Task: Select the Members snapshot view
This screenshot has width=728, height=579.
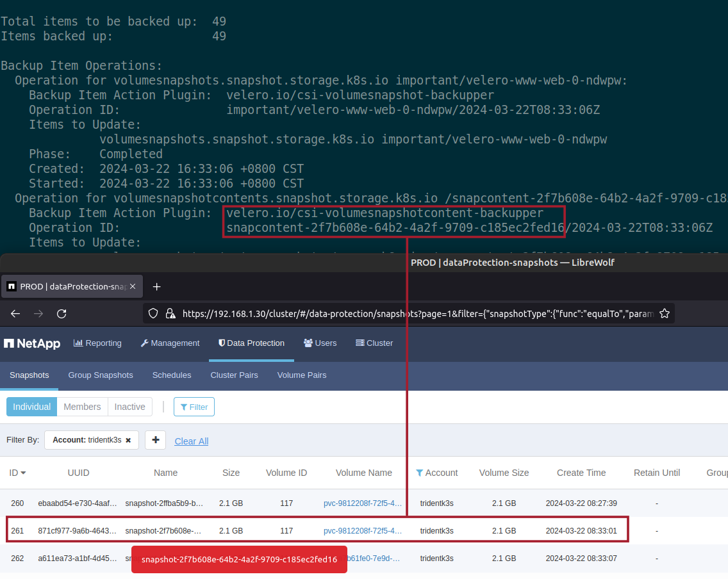Action: (82, 407)
